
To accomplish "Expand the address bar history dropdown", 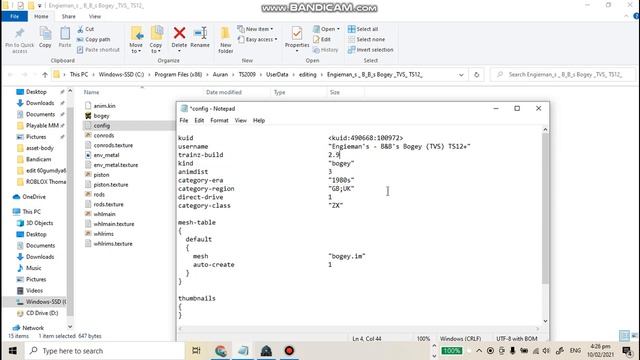I will coord(461,75).
